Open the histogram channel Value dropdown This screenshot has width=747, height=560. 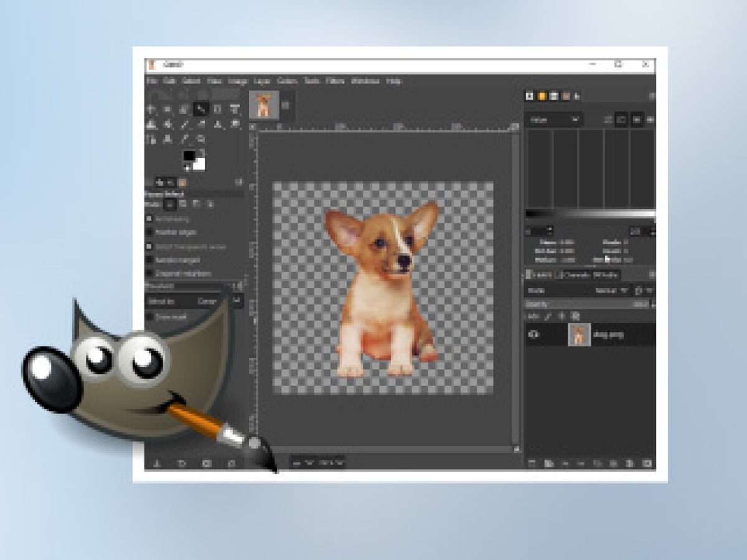point(554,119)
